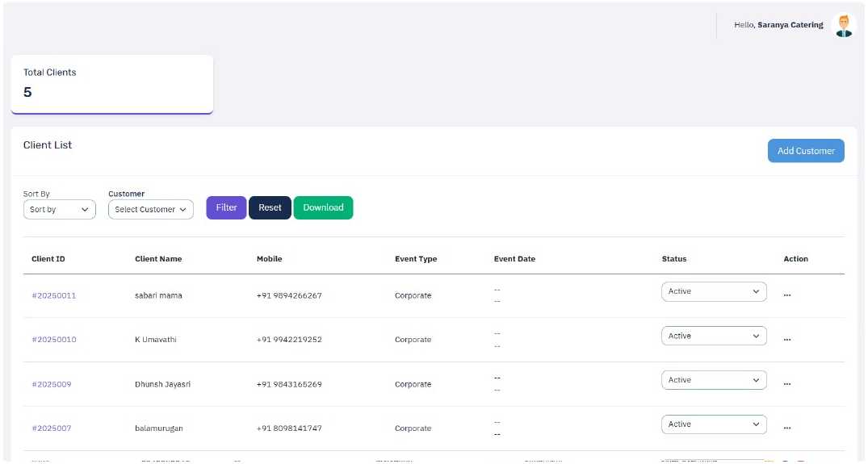Download the client list
Viewport: 868px width, 464px height.
point(323,208)
